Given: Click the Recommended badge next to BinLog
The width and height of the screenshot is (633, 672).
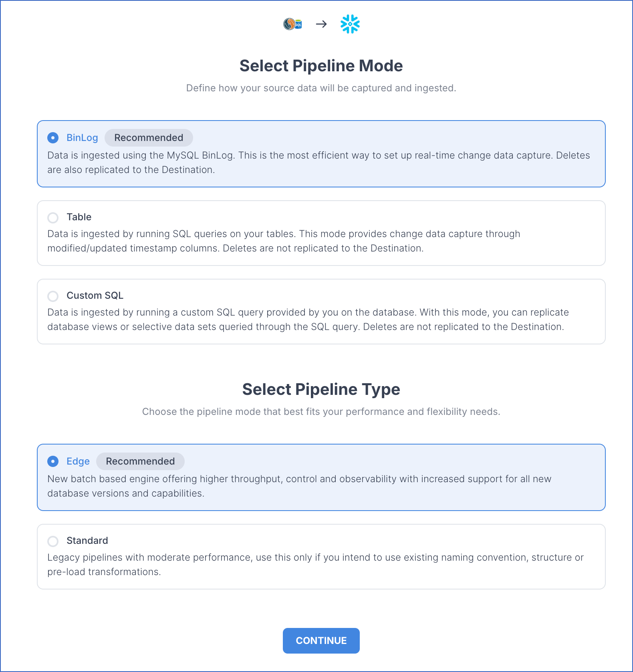Looking at the screenshot, I should [149, 138].
